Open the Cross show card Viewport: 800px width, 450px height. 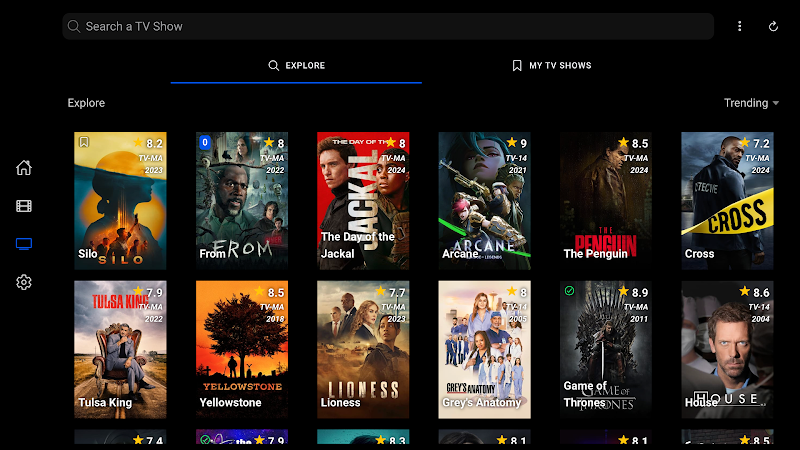727,201
